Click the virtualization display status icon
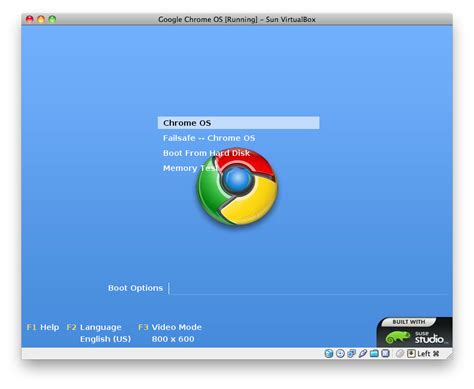The height and width of the screenshot is (389, 474). [385, 353]
